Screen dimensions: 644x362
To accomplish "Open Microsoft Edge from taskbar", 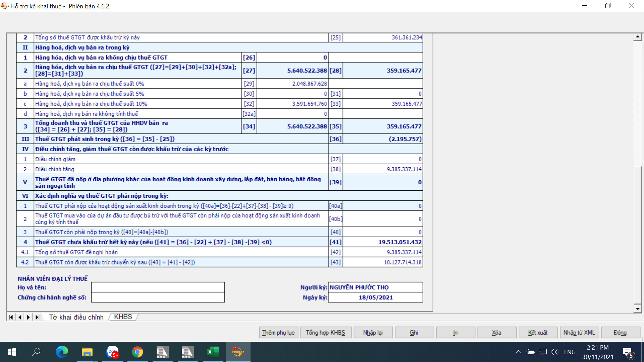I will 62,352.
